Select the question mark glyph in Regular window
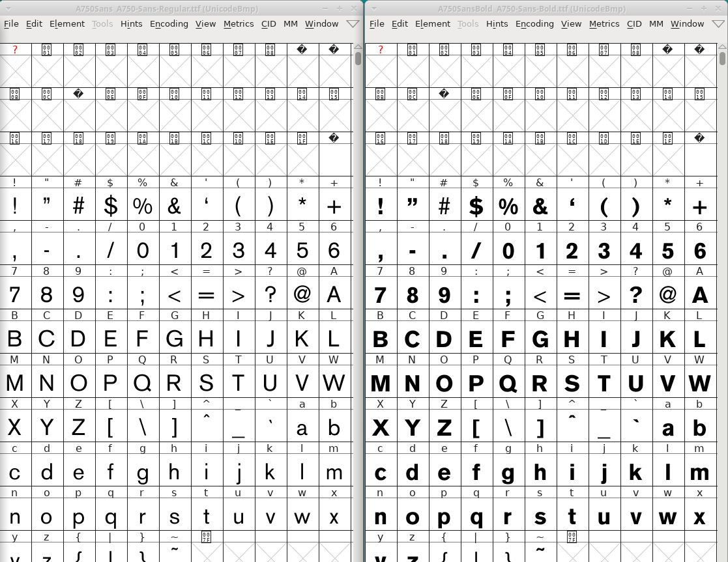 270,294
